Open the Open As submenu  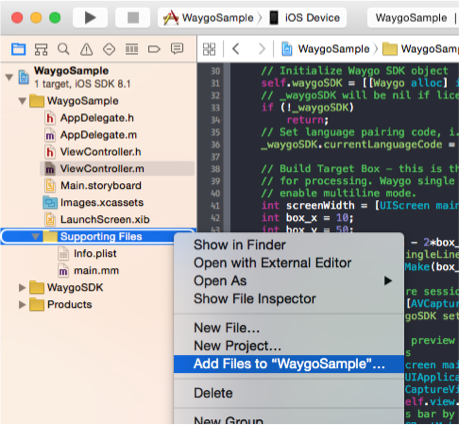(289, 281)
